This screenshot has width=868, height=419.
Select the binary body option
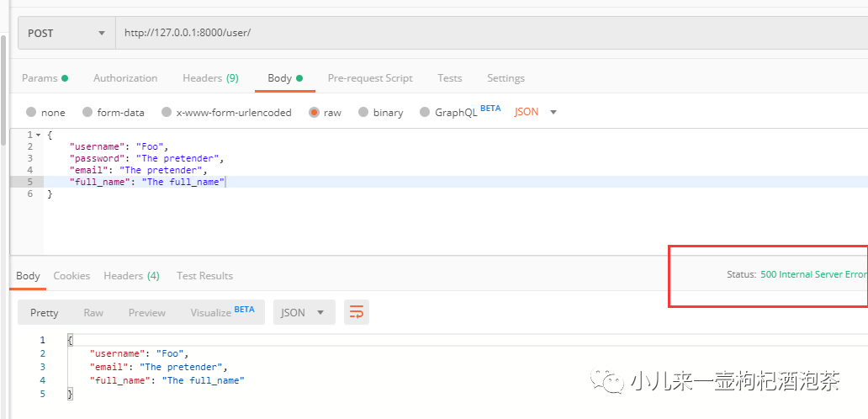(x=363, y=112)
